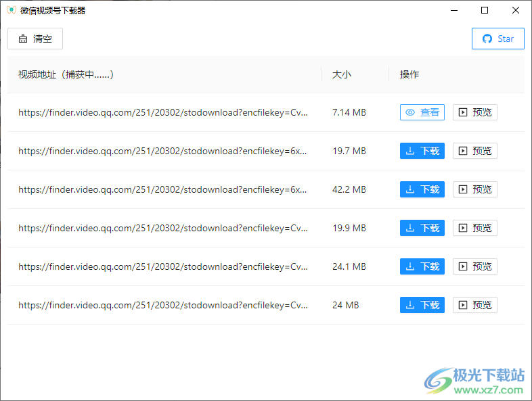Download the 19.9 MB video
The image size is (532, 401).
click(x=422, y=228)
